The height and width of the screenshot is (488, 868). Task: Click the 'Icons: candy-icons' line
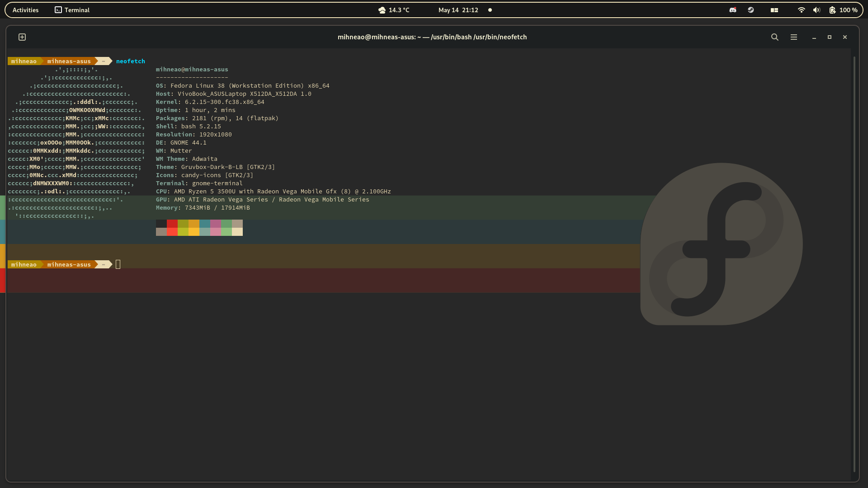click(x=204, y=175)
